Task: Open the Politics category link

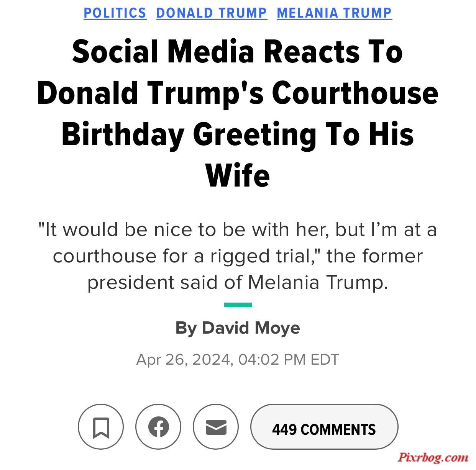Action: 115,13
